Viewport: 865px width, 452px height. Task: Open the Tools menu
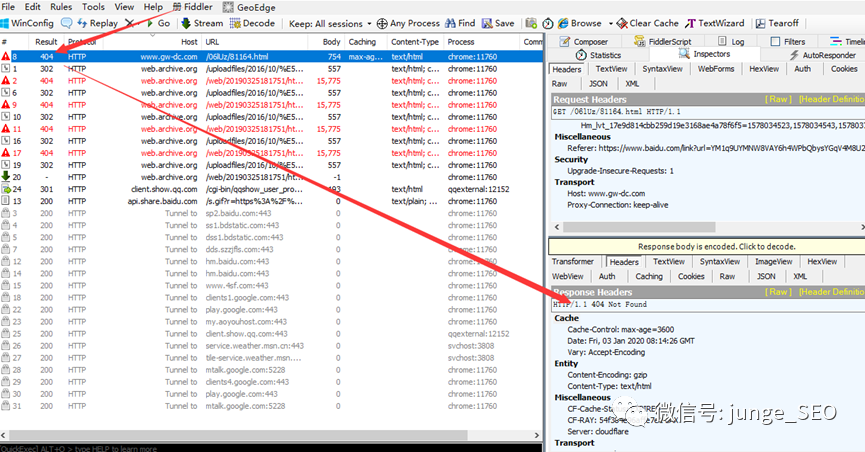[x=93, y=7]
